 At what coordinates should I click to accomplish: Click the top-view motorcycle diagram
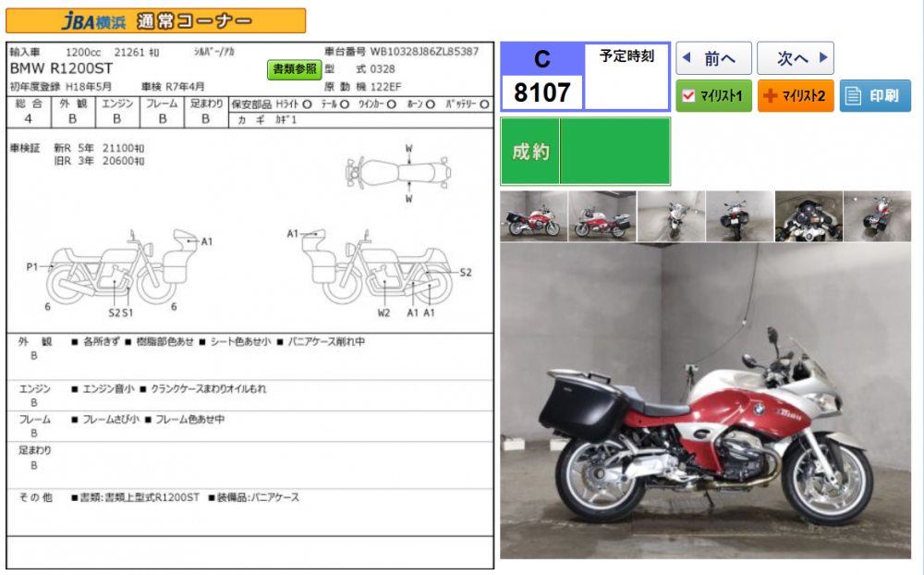399,174
